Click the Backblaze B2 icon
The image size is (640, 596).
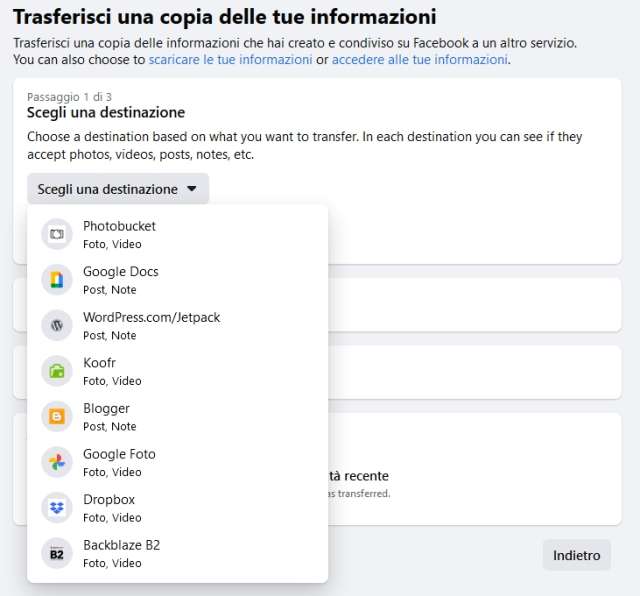57,553
